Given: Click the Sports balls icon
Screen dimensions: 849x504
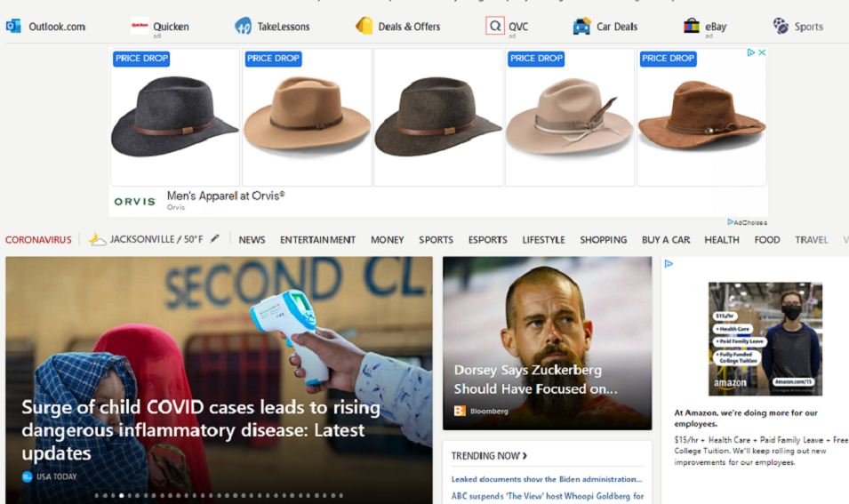Looking at the screenshot, I should point(781,26).
